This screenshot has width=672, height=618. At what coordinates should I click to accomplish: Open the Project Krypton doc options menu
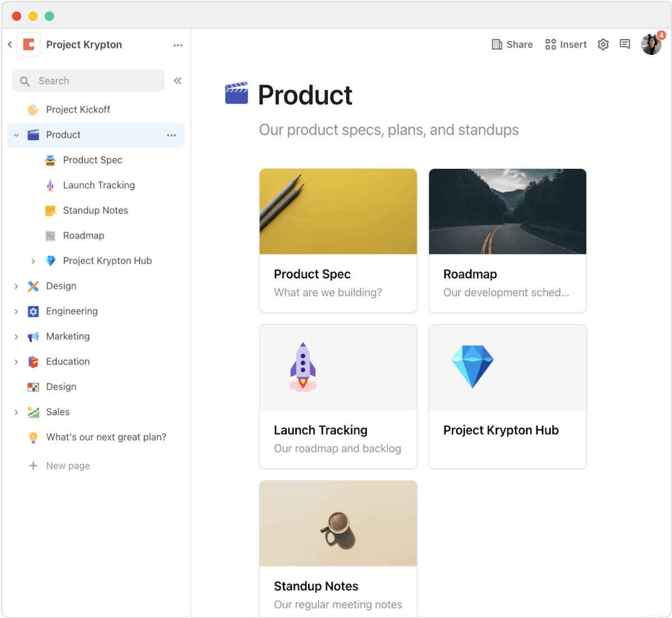[x=178, y=44]
